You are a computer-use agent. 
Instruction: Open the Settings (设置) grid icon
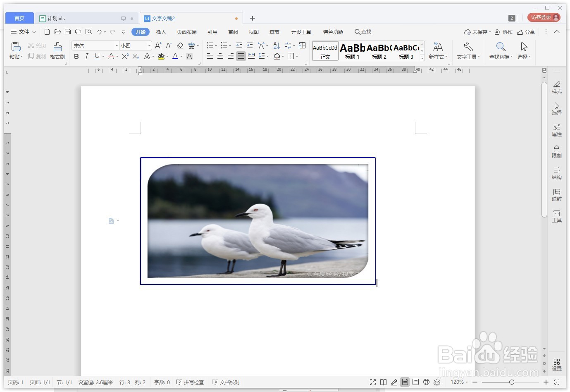[557, 365]
